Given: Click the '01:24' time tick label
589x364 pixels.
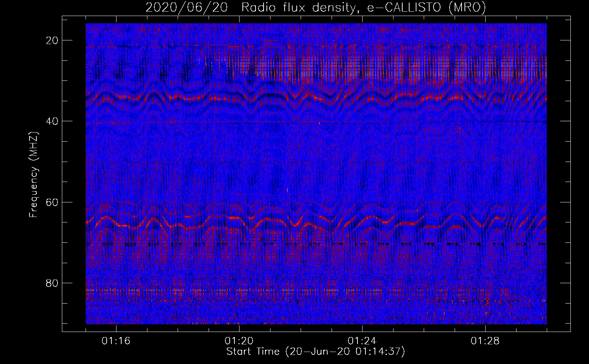Looking at the screenshot, I should pyautogui.click(x=362, y=341).
